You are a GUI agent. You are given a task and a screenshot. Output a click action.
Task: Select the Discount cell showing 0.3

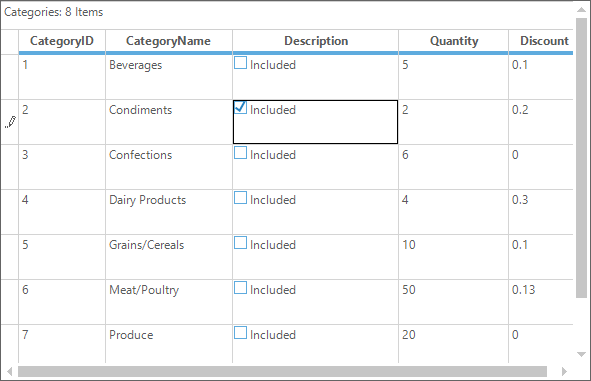(x=541, y=212)
